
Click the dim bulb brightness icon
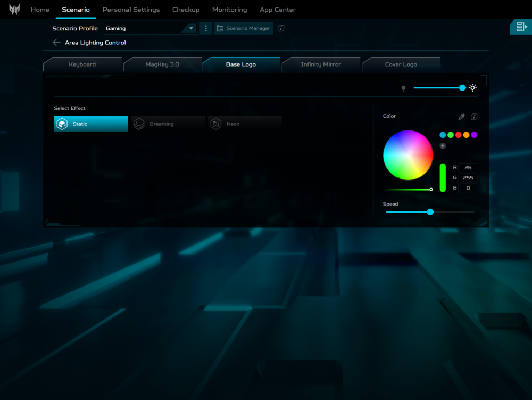click(403, 88)
